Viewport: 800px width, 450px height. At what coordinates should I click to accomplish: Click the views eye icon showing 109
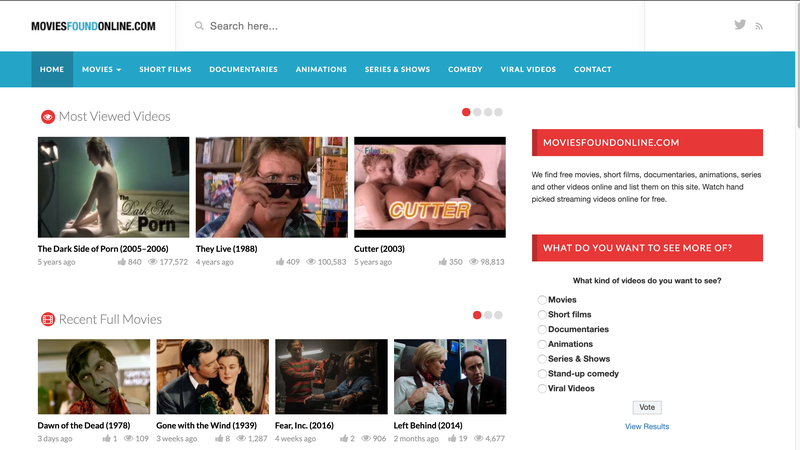click(x=129, y=438)
